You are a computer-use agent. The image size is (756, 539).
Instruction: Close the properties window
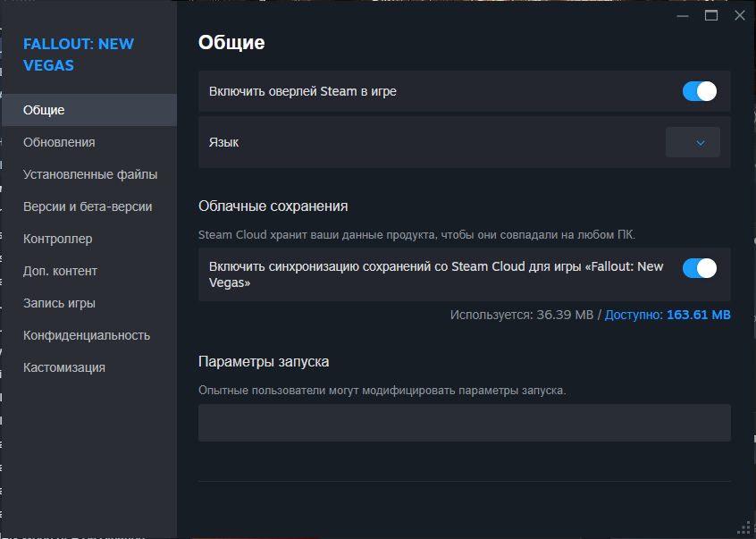[740, 15]
